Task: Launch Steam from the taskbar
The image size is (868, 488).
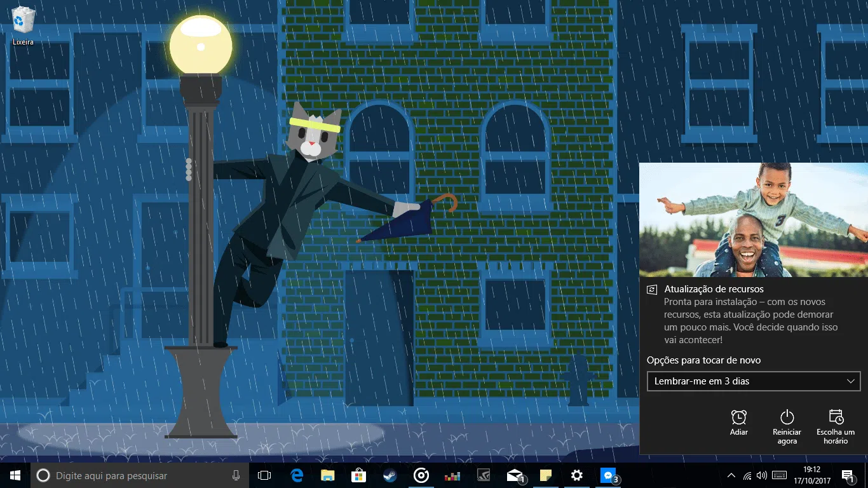Action: (x=390, y=475)
